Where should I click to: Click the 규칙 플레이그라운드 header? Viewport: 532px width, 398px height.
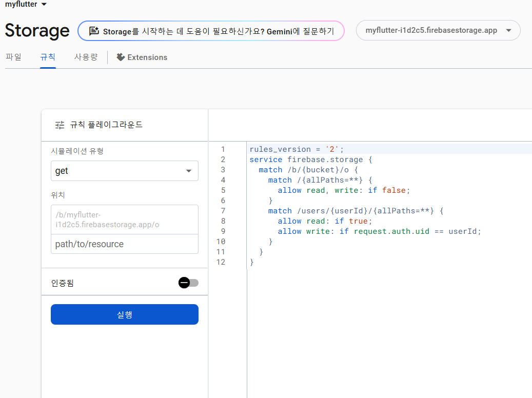(106, 125)
